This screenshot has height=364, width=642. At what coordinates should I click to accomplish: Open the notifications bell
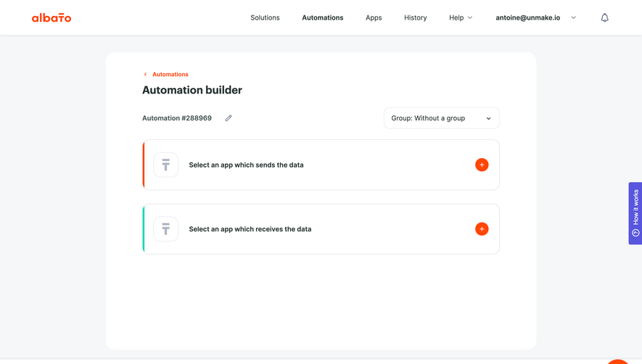604,17
